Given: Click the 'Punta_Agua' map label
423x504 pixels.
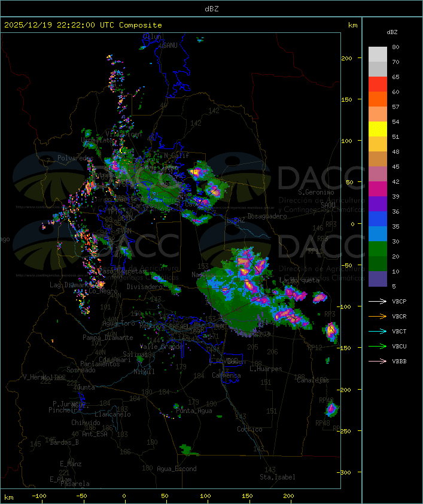Looking at the screenshot, I should coord(194,411).
